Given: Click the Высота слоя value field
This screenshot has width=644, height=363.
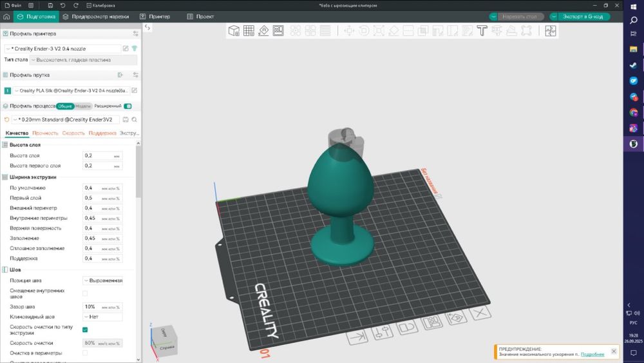Looking at the screenshot, I should 102,156.
